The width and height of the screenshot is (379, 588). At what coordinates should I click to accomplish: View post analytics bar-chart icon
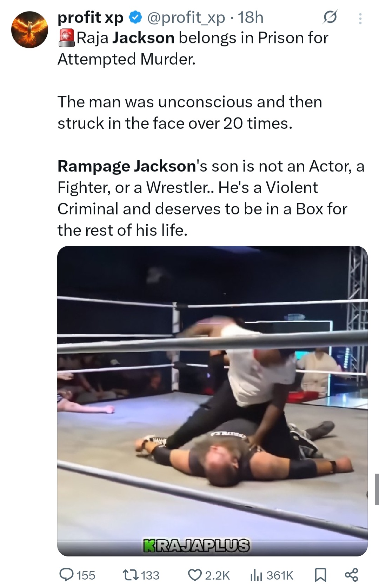tap(257, 575)
